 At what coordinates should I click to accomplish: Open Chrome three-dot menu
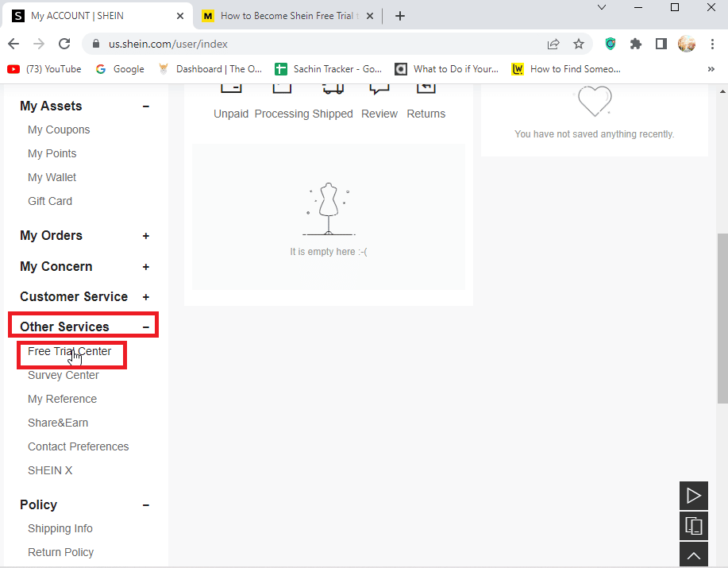coord(712,44)
